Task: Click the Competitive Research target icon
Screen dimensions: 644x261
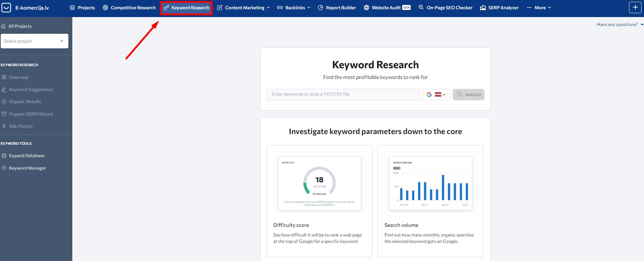Action: [105, 7]
